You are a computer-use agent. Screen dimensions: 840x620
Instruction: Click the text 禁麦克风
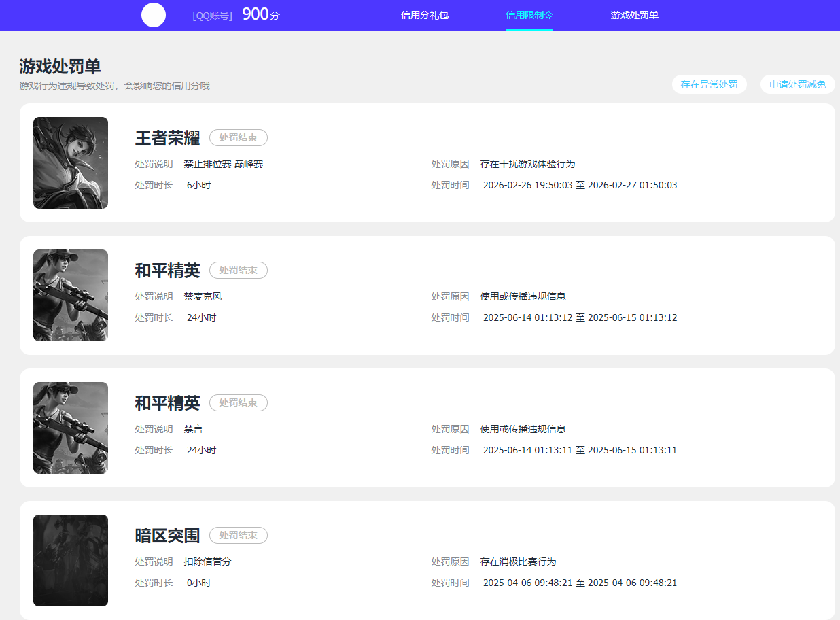tap(203, 297)
